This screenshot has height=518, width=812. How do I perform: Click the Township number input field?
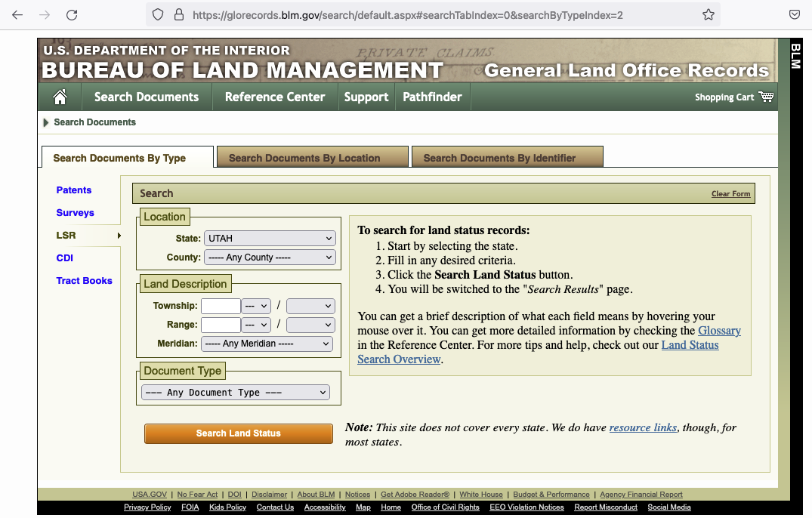(x=221, y=306)
